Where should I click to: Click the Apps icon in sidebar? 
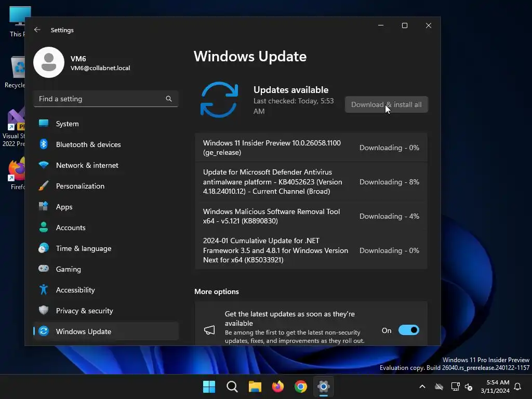(44, 207)
